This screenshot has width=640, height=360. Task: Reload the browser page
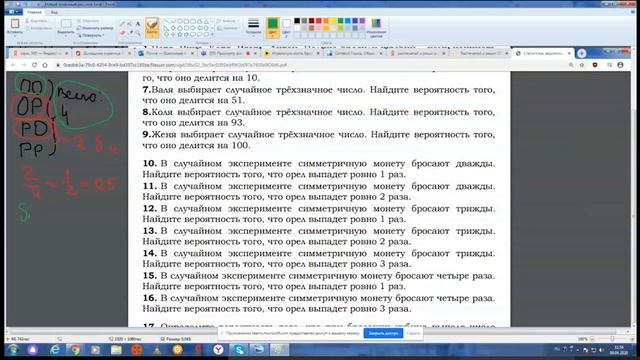(x=34, y=65)
